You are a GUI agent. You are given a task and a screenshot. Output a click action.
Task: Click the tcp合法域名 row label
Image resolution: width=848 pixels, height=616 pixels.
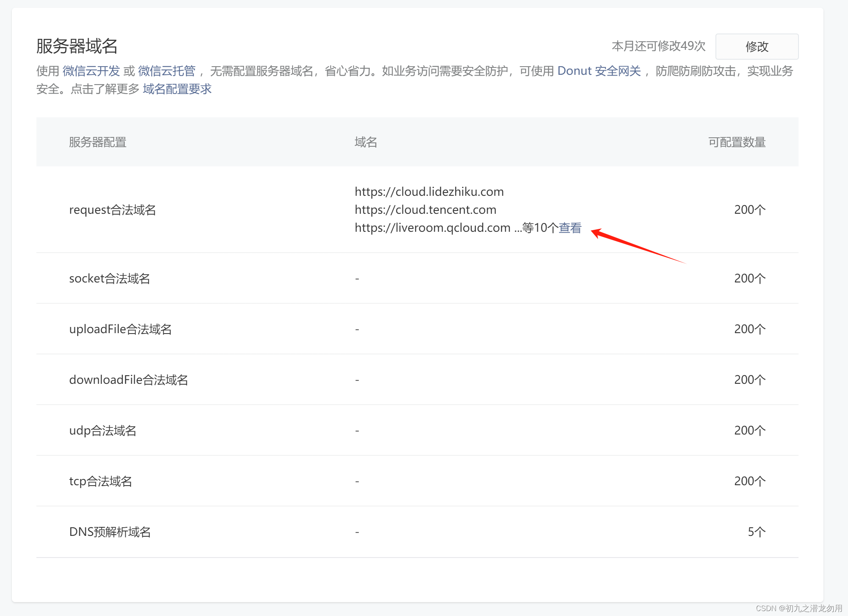(100, 481)
